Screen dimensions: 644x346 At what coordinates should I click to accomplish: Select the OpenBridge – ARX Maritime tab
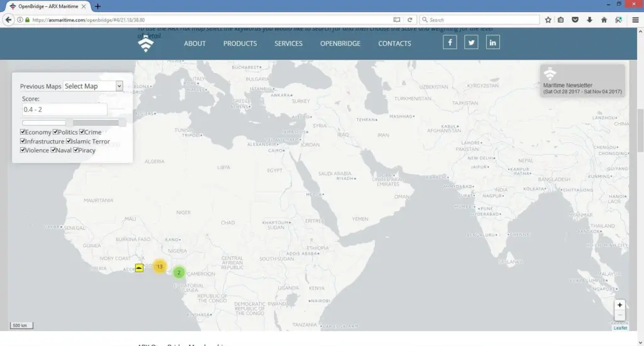[x=47, y=6]
